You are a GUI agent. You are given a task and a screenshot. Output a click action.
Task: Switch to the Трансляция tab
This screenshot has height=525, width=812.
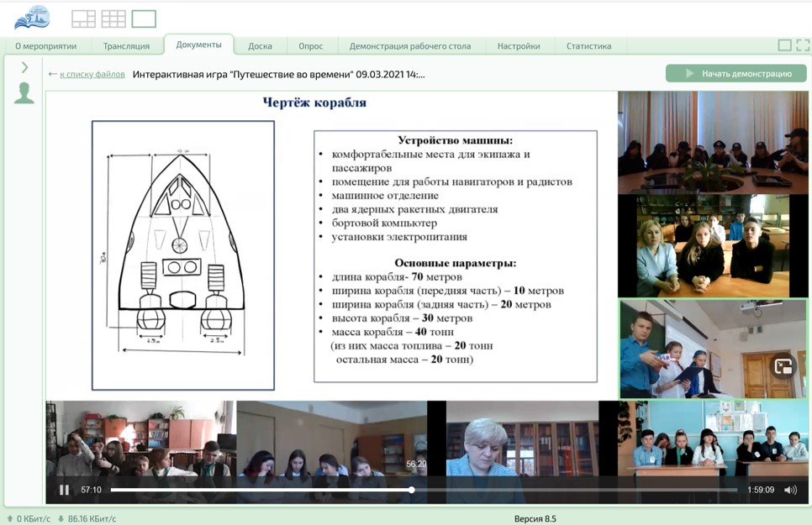(x=126, y=46)
